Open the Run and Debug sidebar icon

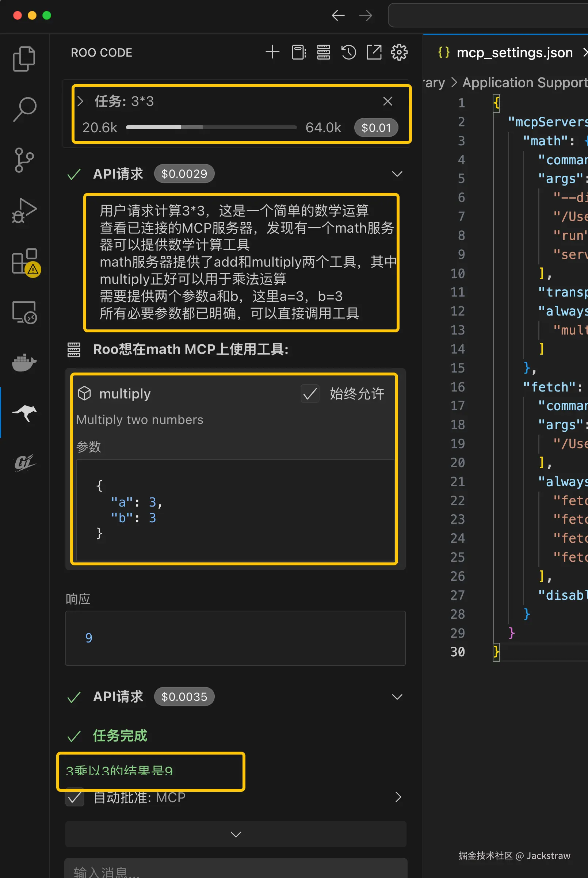click(x=24, y=212)
